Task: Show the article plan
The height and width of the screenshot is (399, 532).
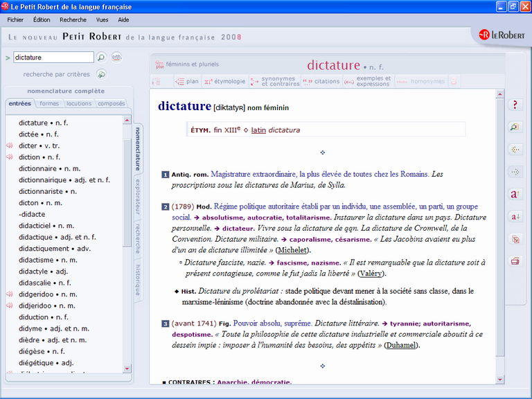Action: [x=186, y=82]
